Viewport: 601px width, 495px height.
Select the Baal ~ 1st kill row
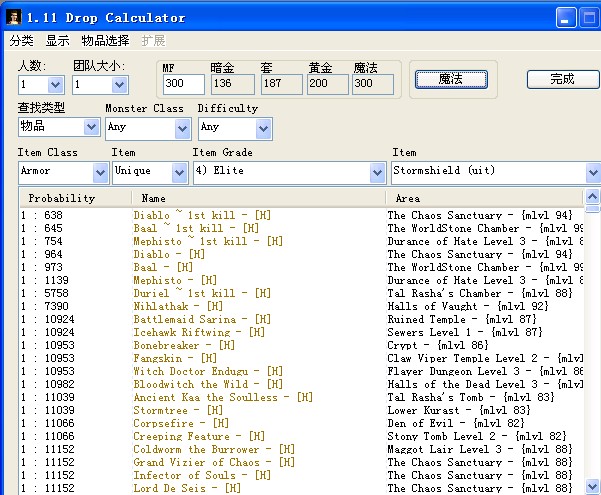301,229
